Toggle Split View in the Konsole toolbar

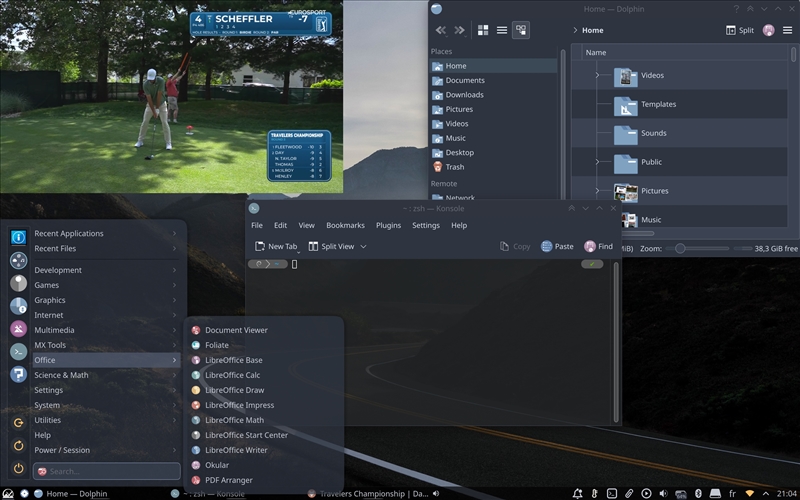[x=331, y=246]
